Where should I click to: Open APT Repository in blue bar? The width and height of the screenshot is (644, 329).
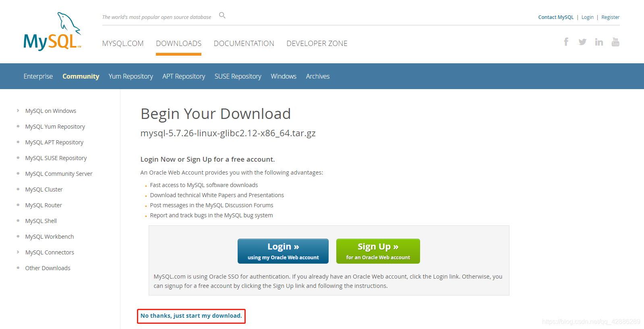(184, 76)
